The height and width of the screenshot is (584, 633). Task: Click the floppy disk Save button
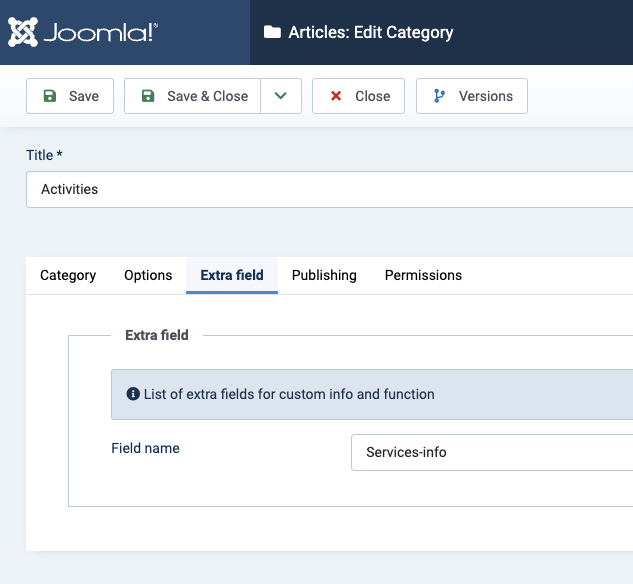click(x=70, y=96)
